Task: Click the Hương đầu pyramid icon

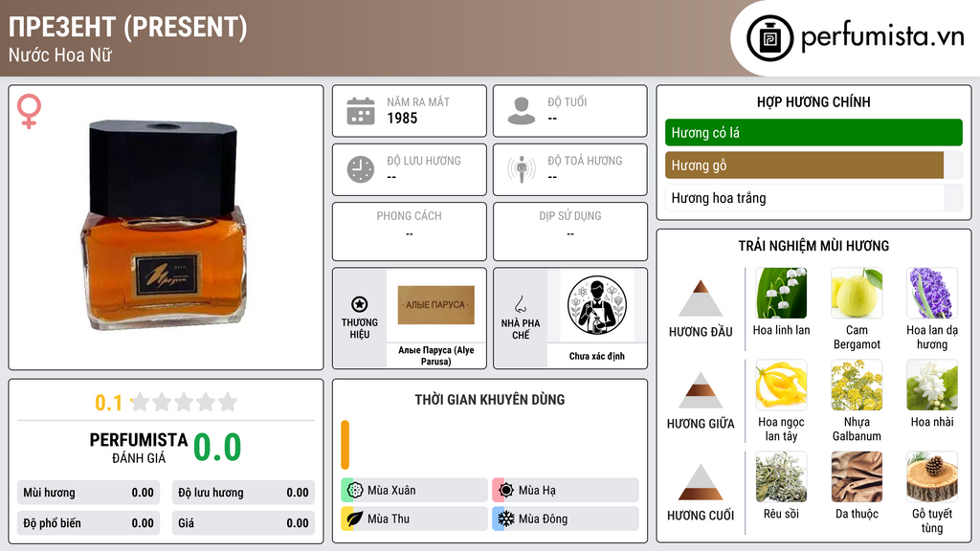Action: click(x=701, y=298)
